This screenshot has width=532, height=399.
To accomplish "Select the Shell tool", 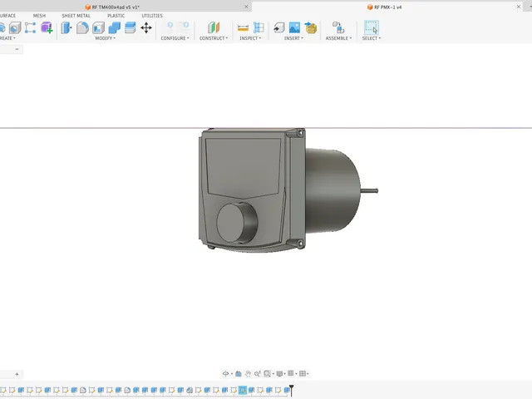I will coord(98,27).
